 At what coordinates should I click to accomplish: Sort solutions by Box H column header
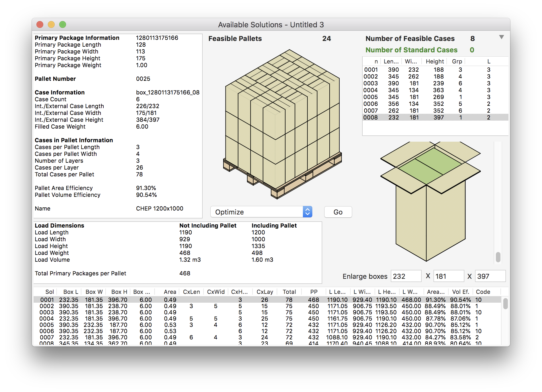pos(118,292)
